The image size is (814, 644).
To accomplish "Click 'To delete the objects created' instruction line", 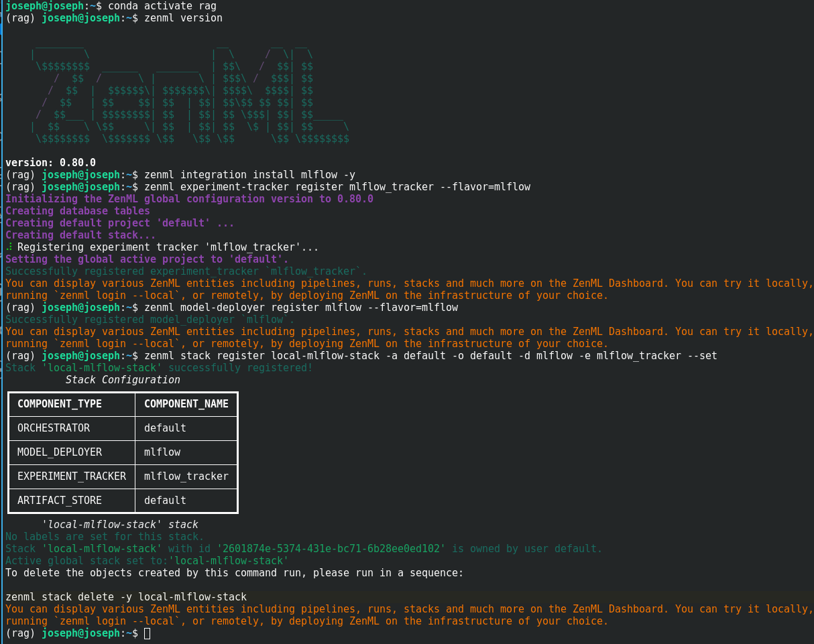I will pos(235,573).
